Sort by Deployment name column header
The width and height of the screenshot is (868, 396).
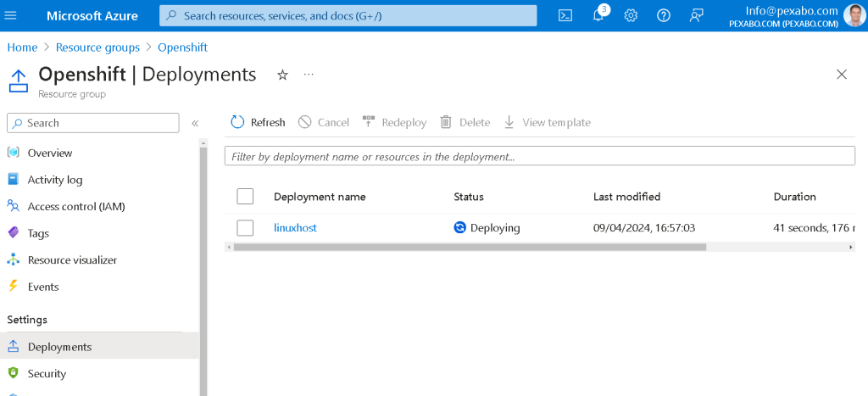320,197
